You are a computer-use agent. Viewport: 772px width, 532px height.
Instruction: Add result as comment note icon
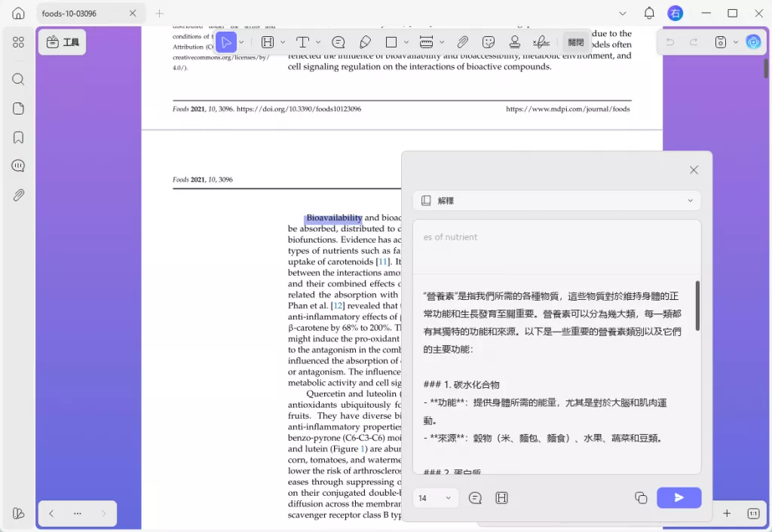[475, 498]
